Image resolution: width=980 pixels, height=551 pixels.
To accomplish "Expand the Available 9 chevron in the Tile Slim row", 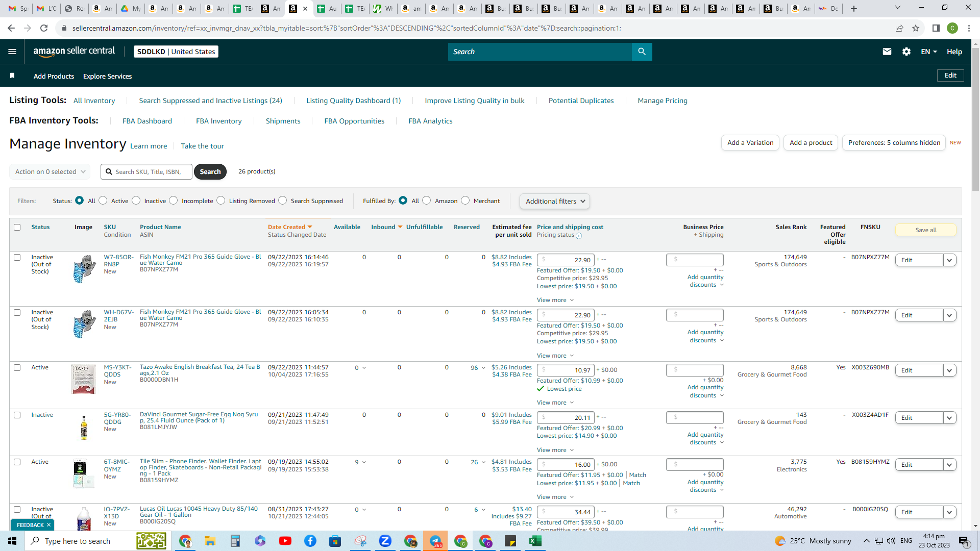I will pos(364,462).
